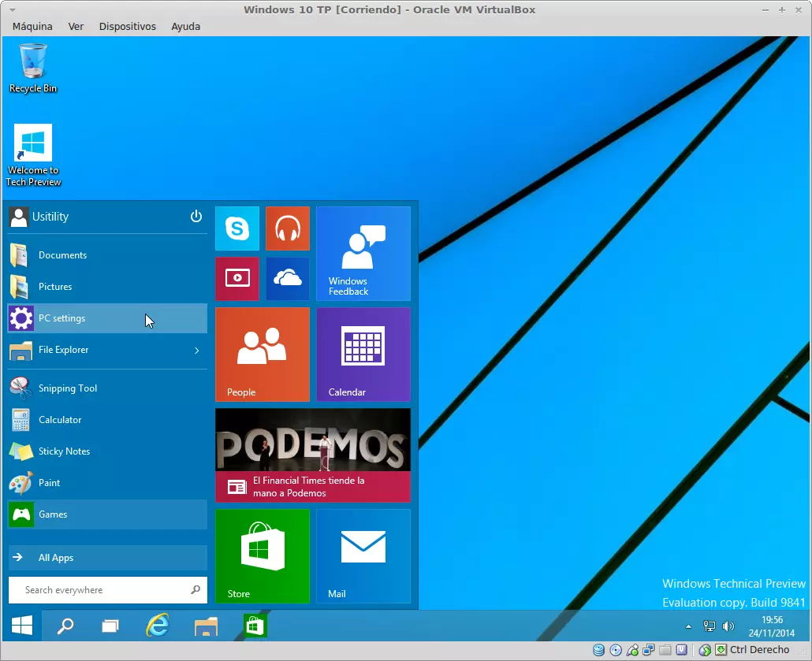Click the power button icon
The image size is (812, 661).
[x=196, y=217]
